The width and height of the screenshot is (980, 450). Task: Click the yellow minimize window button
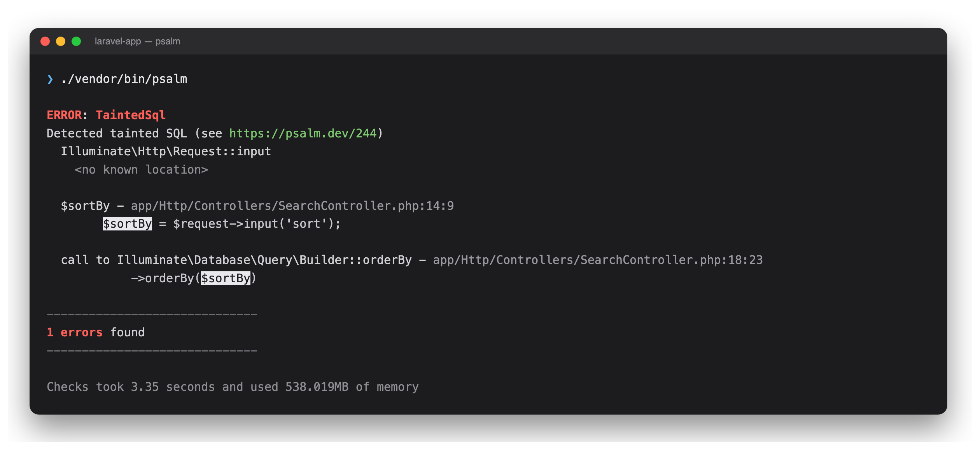pos(61,41)
